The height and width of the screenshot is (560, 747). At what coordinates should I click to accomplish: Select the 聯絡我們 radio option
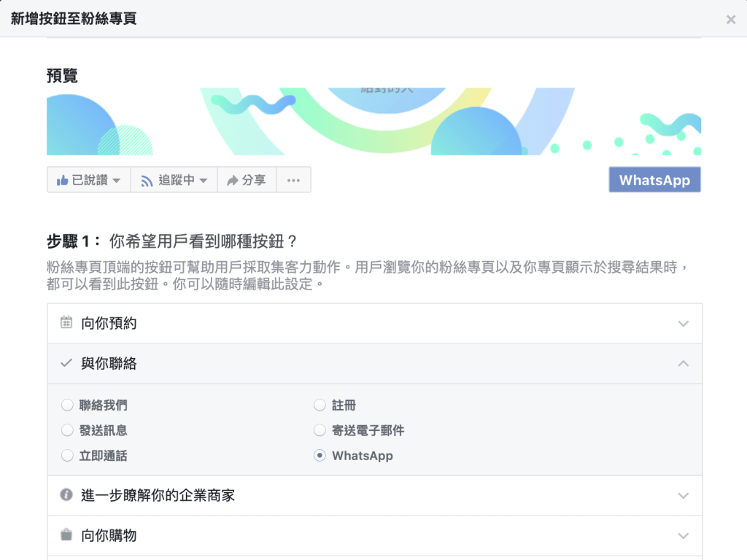(x=68, y=405)
